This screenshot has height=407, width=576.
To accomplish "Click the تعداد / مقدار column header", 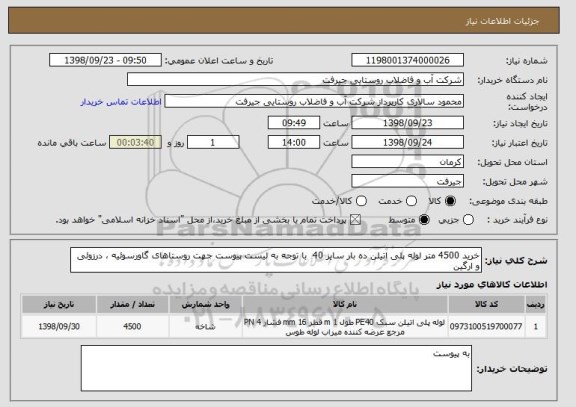I will coord(132,304).
